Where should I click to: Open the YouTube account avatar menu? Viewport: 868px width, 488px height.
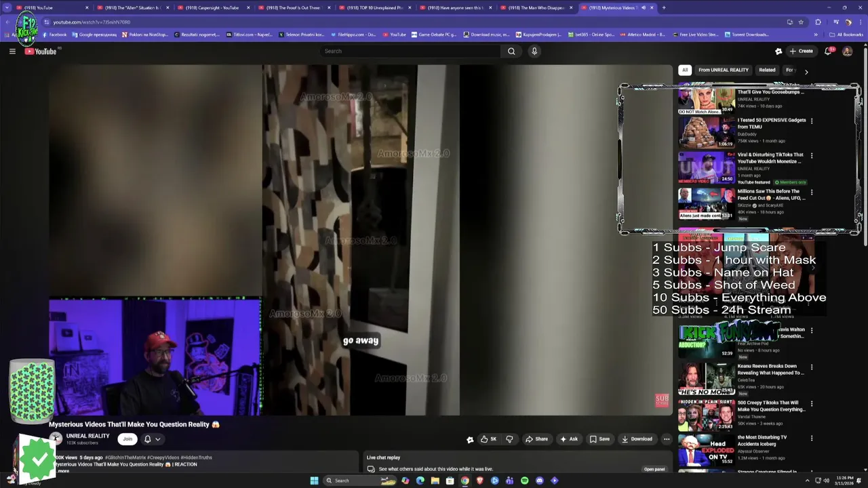point(847,51)
